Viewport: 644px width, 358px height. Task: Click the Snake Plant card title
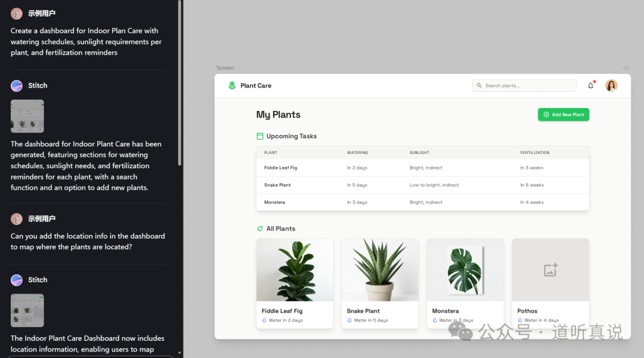coord(363,311)
